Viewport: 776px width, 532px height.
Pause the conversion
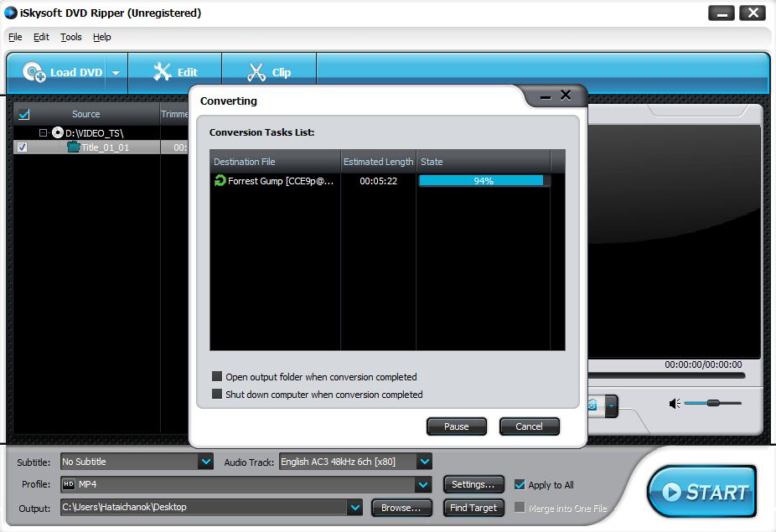click(456, 426)
